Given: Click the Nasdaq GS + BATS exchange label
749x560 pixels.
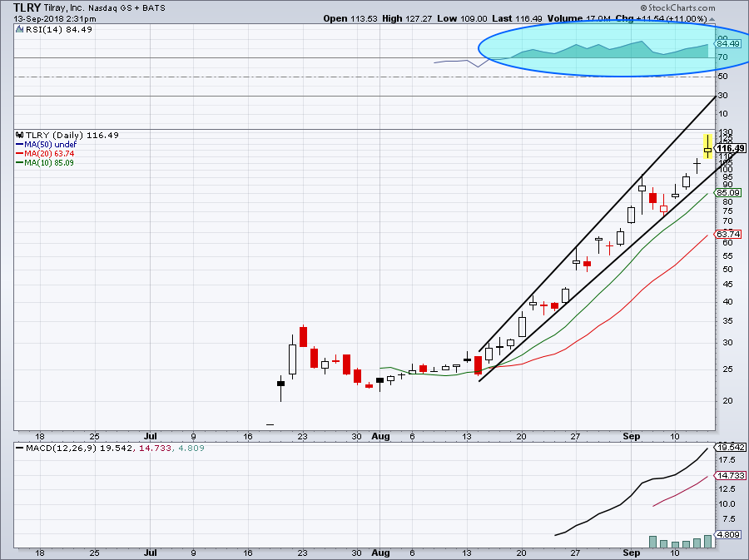Looking at the screenshot, I should pos(126,8).
